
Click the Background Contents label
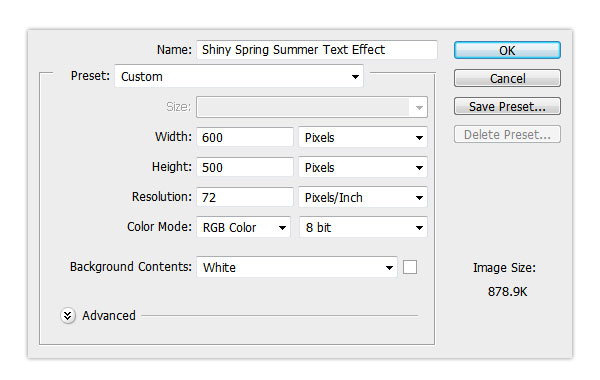point(130,267)
